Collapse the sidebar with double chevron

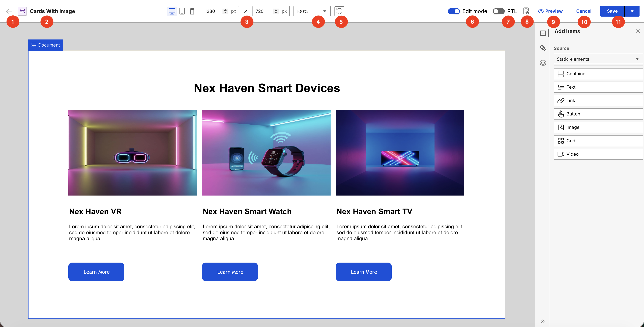coord(542,321)
